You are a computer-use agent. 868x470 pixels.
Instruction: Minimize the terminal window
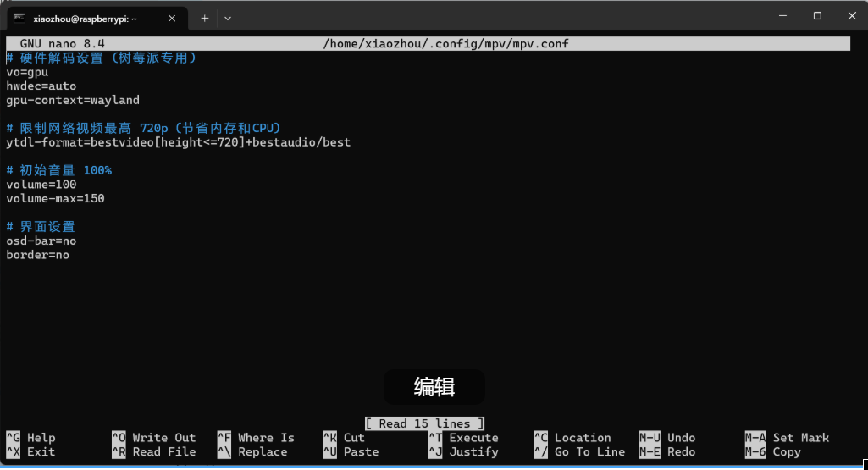click(x=782, y=16)
